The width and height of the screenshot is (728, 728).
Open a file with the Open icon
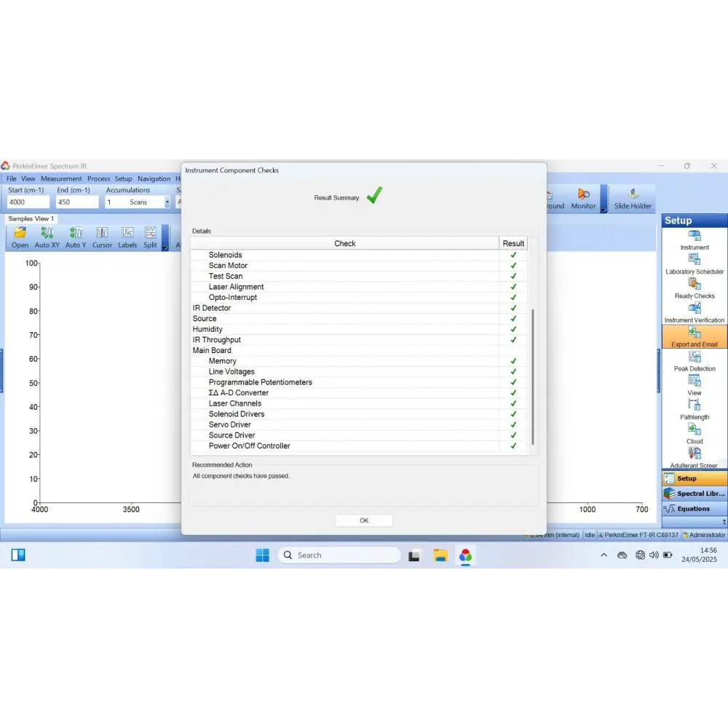click(20, 238)
